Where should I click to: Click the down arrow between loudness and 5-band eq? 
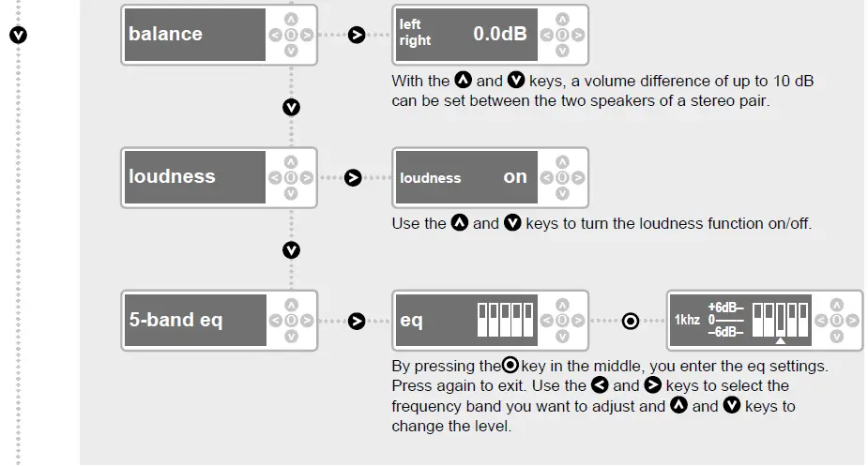pyautogui.click(x=291, y=250)
